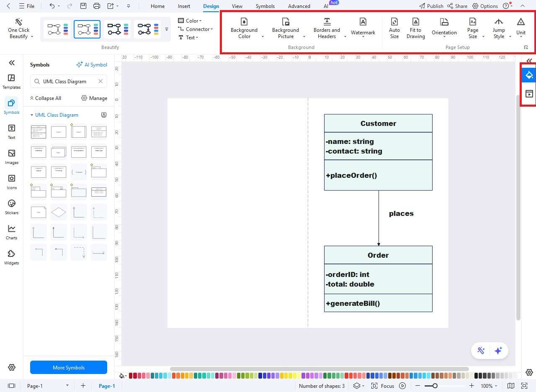Click the printer icon
Image resolution: width=536 pixels, height=392 pixels.
97,6
